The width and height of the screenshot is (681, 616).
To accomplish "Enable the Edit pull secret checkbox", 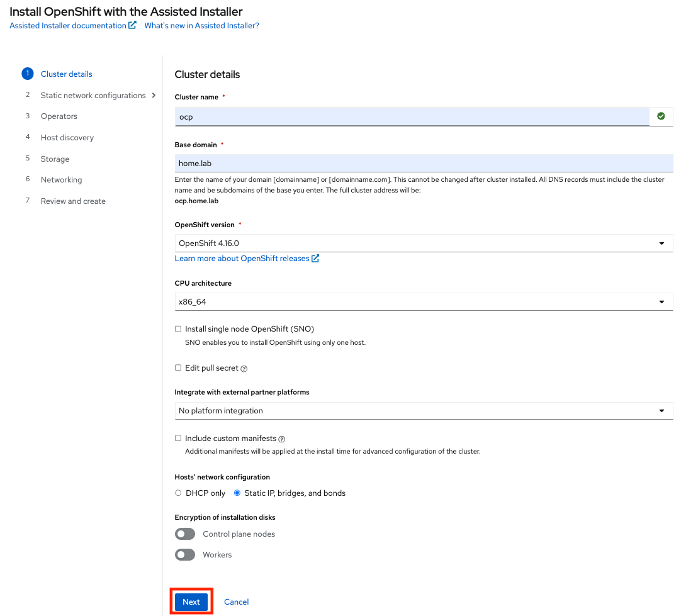I will point(178,367).
